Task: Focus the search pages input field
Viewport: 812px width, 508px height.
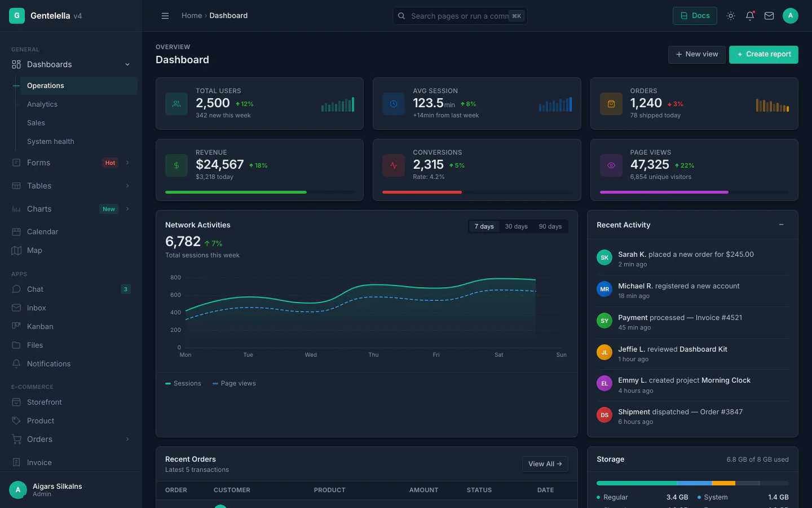Action: tap(460, 16)
